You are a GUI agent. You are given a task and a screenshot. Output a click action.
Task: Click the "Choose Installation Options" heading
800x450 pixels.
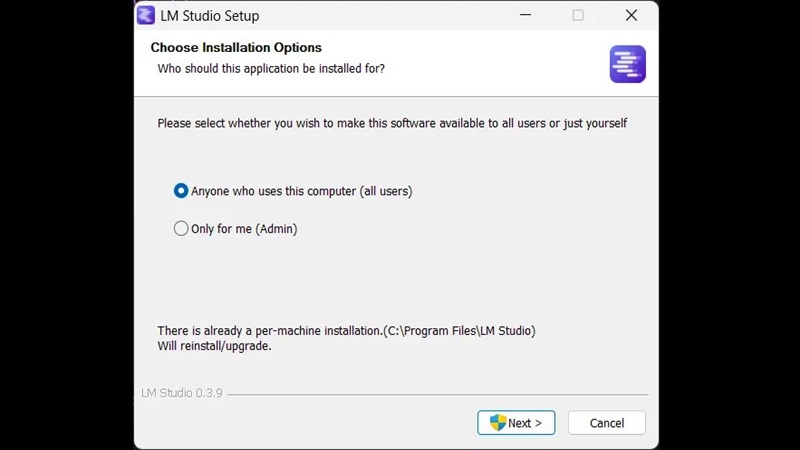pyautogui.click(x=236, y=47)
